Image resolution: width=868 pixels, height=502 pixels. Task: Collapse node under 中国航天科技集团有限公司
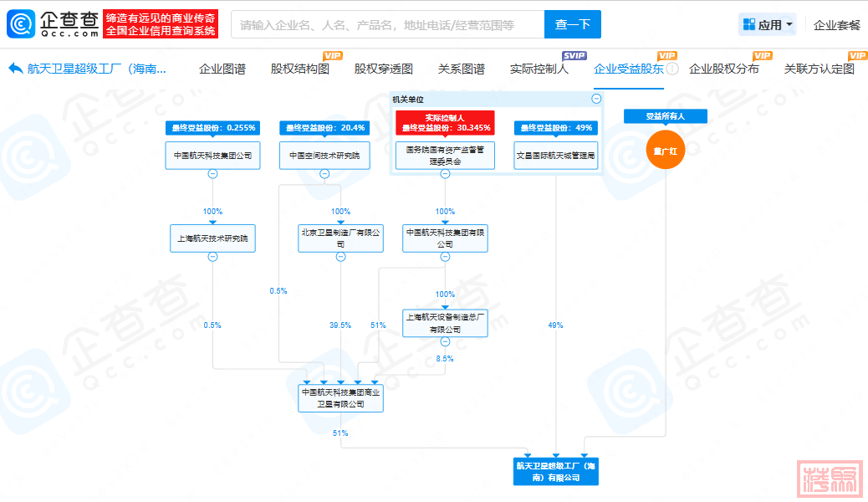tap(445, 257)
